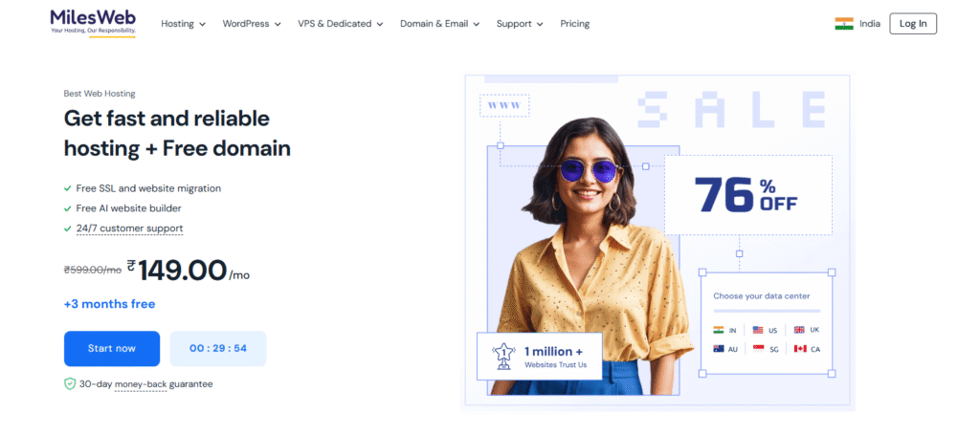The image size is (980, 435).
Task: Go to the Pricing page
Action: pyautogui.click(x=575, y=24)
